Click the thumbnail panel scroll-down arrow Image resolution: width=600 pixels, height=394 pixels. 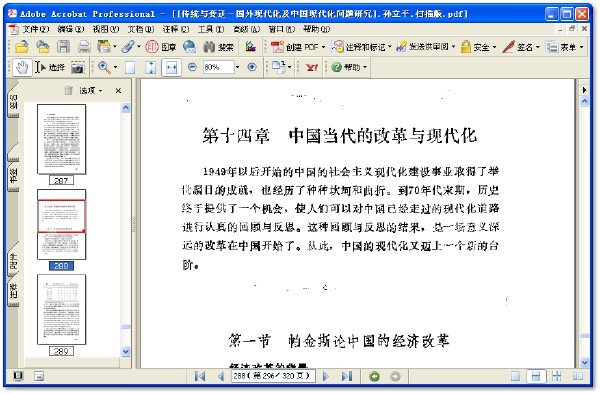coord(126,352)
